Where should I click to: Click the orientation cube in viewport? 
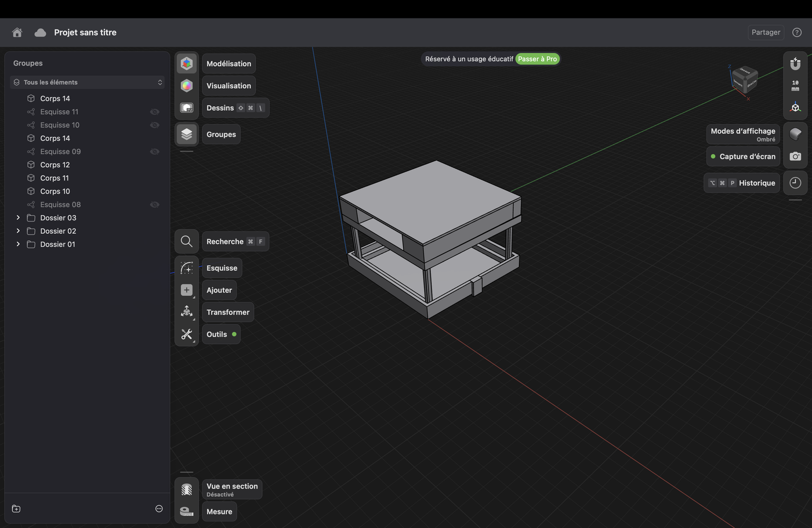point(744,80)
